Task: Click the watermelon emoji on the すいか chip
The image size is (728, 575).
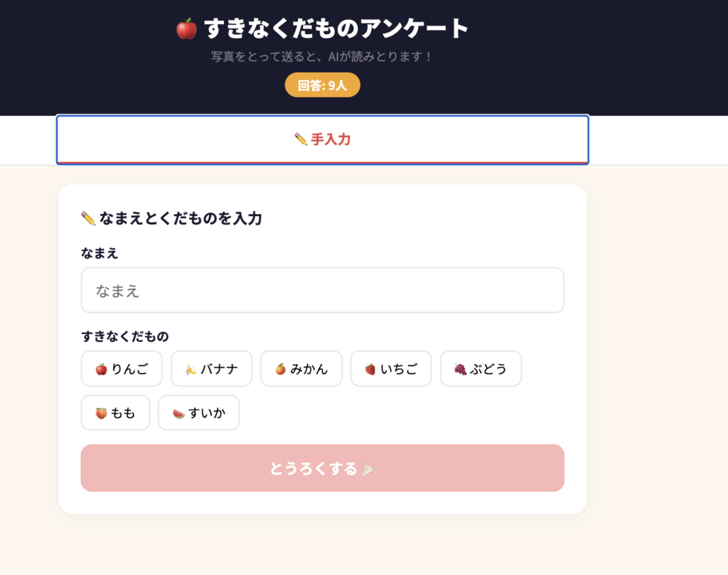Action: coord(178,413)
